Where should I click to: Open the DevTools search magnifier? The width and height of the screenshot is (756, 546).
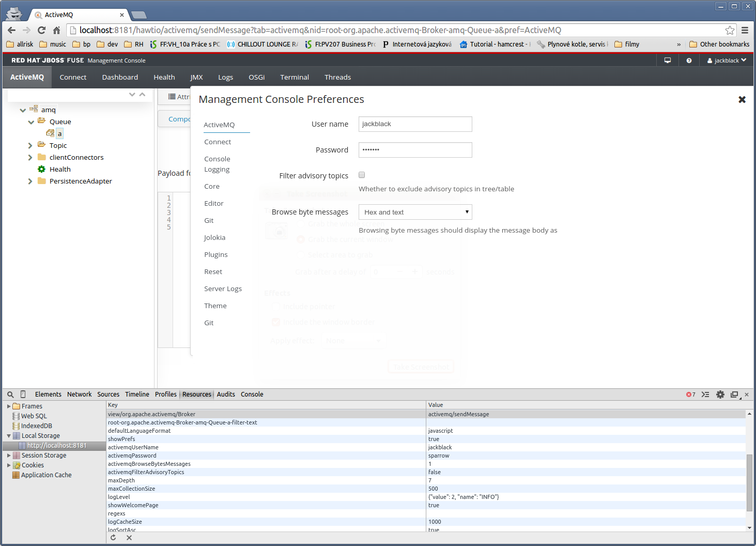point(10,395)
